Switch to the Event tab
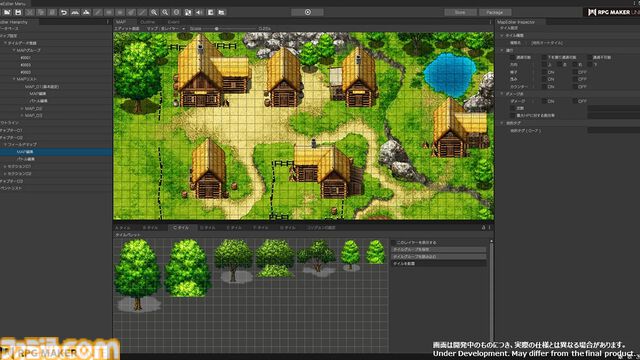 (x=173, y=22)
